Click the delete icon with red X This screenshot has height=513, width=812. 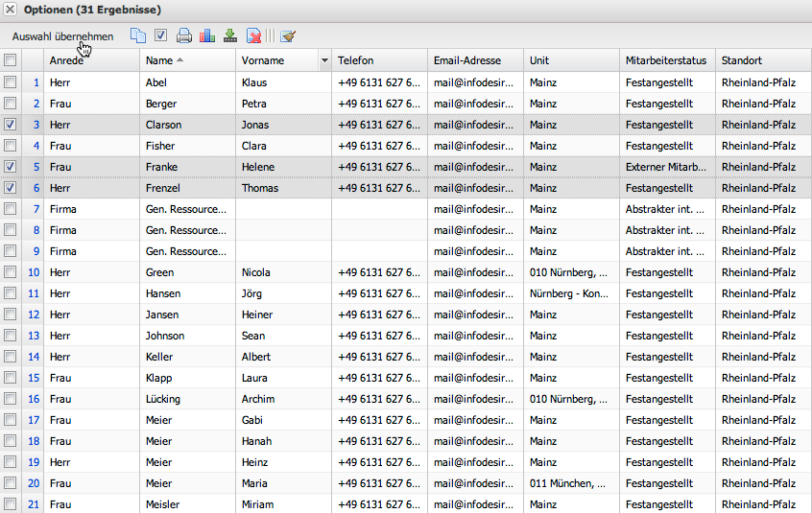tap(253, 36)
